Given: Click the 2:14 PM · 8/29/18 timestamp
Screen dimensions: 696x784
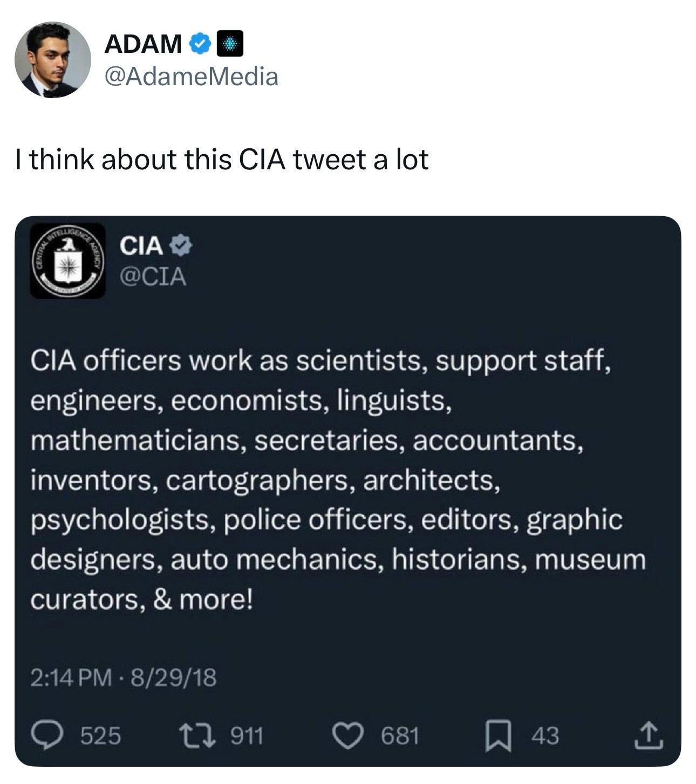Looking at the screenshot, I should (123, 677).
